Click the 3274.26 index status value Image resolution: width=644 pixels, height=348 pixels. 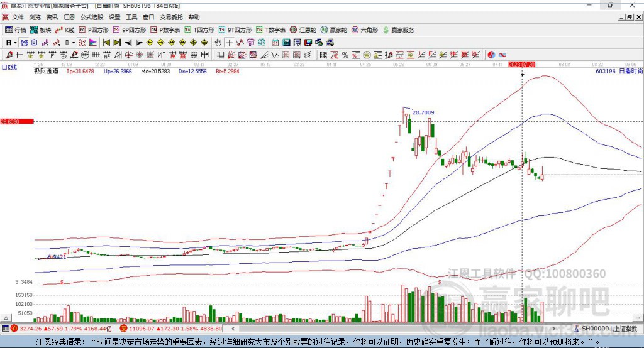click(x=30, y=329)
